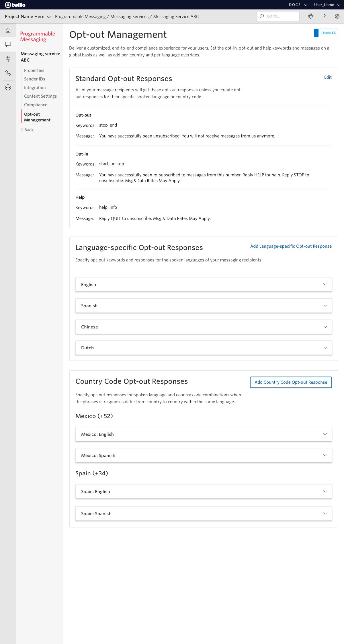This screenshot has height=644, width=344.
Task: Expand the Mexico: Spanish response row
Action: click(x=204, y=455)
